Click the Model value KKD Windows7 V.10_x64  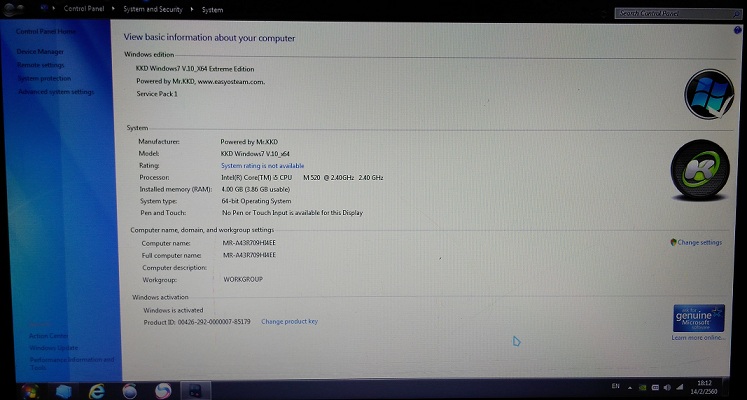click(255, 154)
